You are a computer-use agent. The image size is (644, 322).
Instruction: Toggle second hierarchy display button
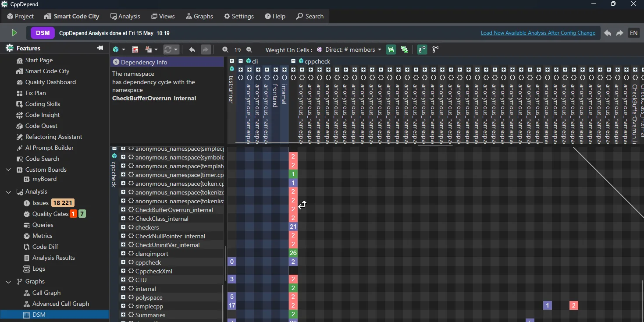pyautogui.click(x=405, y=50)
